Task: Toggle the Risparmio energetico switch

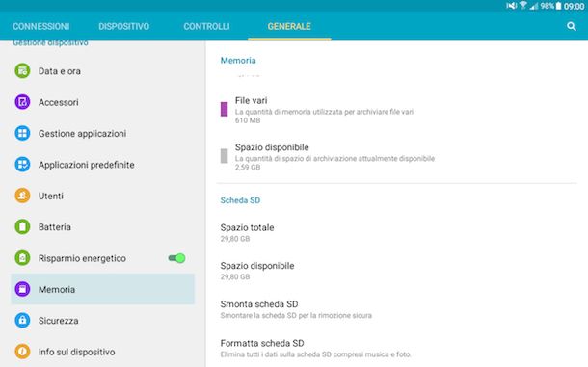Action: (176, 258)
